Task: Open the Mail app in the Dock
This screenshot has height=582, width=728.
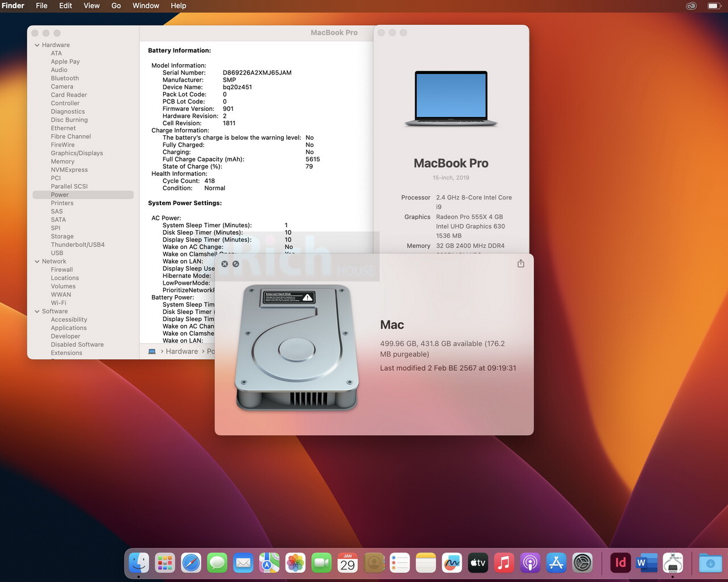Action: (243, 563)
